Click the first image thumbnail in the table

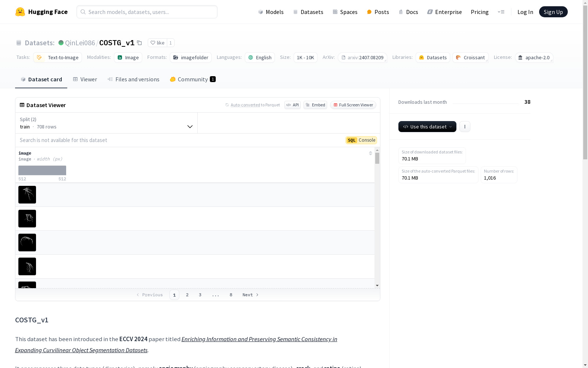(27, 195)
